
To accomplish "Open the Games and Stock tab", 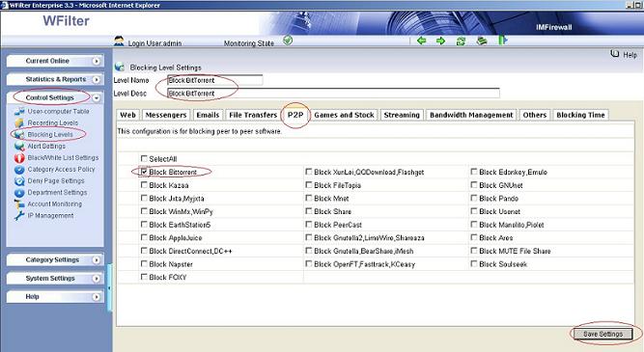I will coord(344,115).
